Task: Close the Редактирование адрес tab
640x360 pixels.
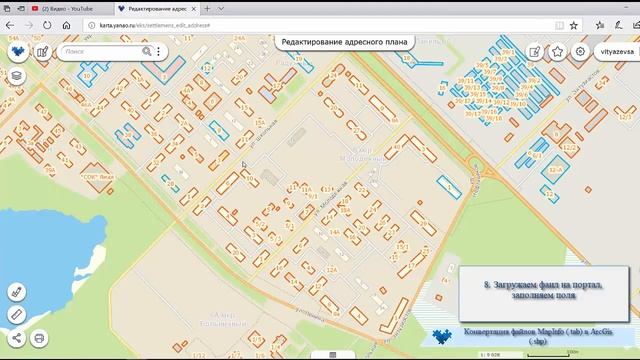Action: [x=194, y=9]
